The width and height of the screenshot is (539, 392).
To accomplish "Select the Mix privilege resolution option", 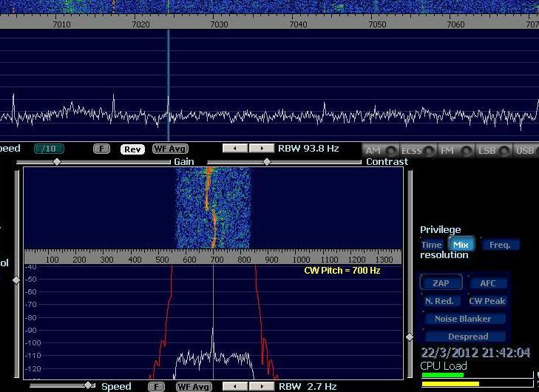I will point(461,245).
